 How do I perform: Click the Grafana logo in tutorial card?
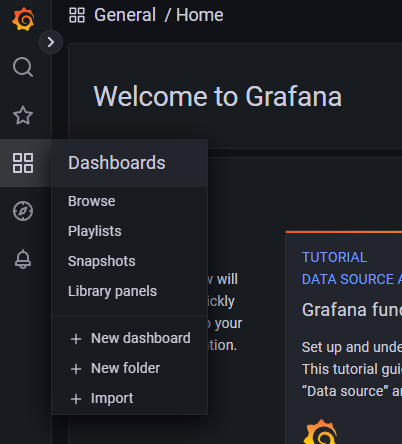coord(320,432)
